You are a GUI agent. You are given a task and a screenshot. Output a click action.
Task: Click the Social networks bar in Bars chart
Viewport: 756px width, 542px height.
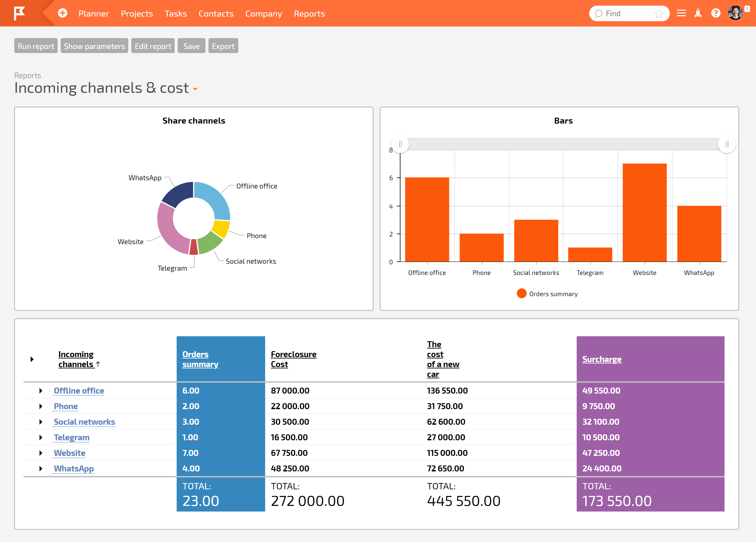536,241
